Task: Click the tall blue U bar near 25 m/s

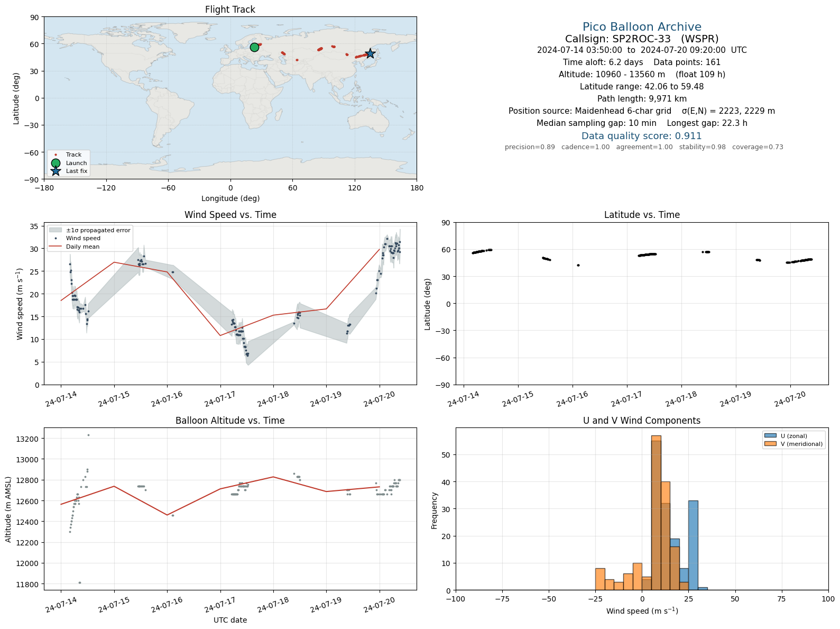Action: click(693, 545)
